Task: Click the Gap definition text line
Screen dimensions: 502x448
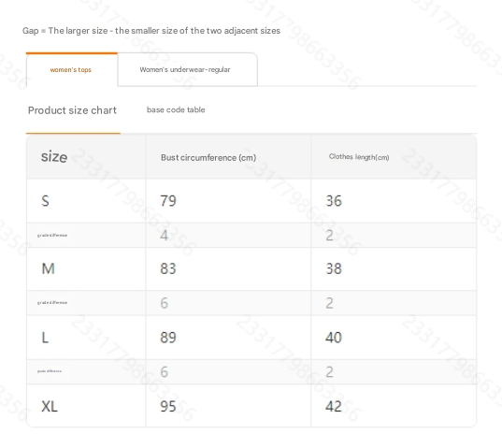Action: point(151,31)
